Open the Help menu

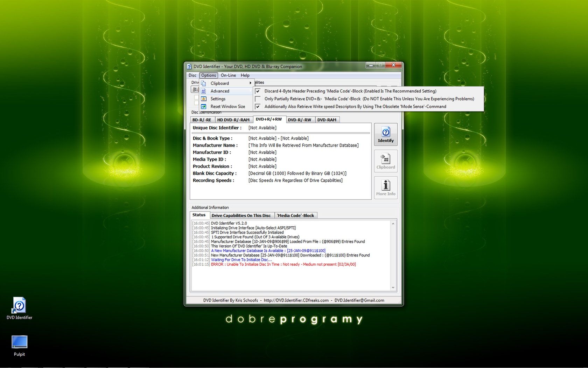point(245,75)
